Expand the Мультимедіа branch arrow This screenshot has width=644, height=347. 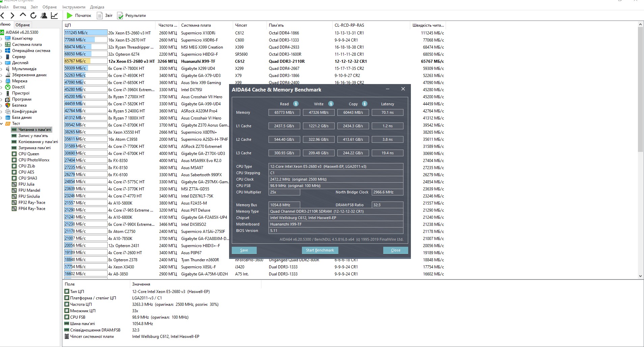tap(2, 69)
